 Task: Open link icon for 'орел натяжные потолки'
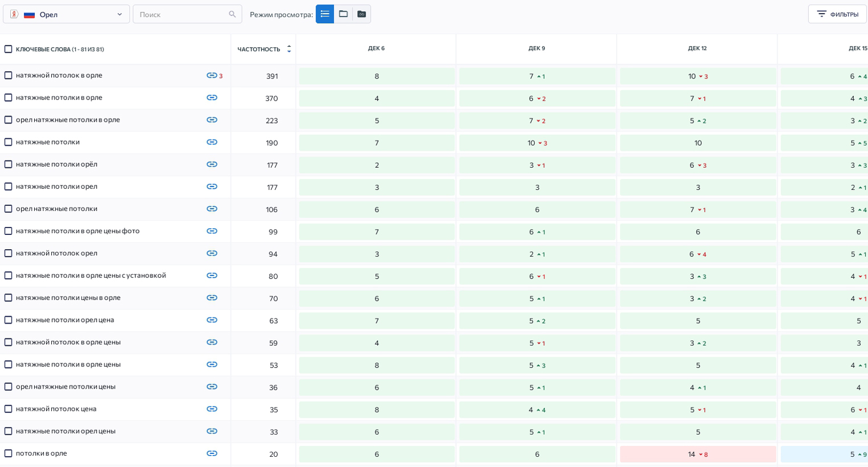point(212,208)
